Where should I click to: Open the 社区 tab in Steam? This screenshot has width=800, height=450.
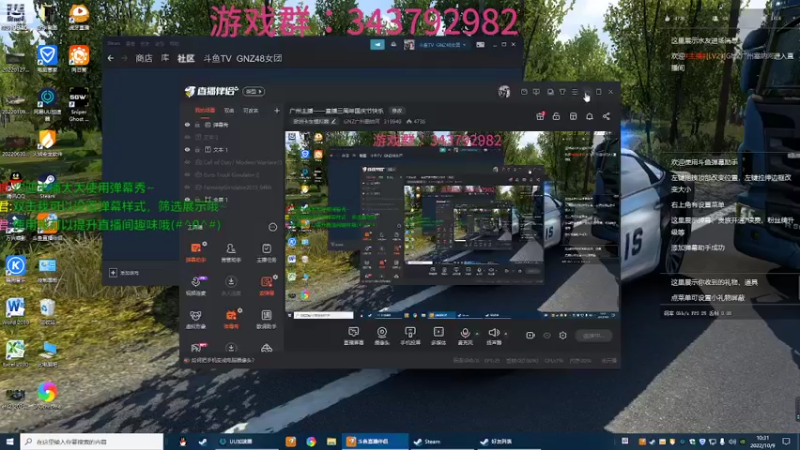coord(186,58)
